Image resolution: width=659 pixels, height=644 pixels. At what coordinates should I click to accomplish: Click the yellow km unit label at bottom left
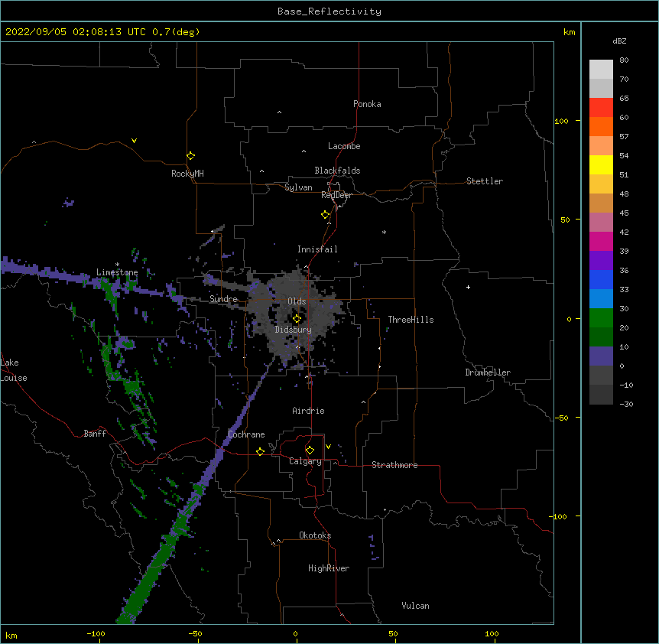(11, 636)
